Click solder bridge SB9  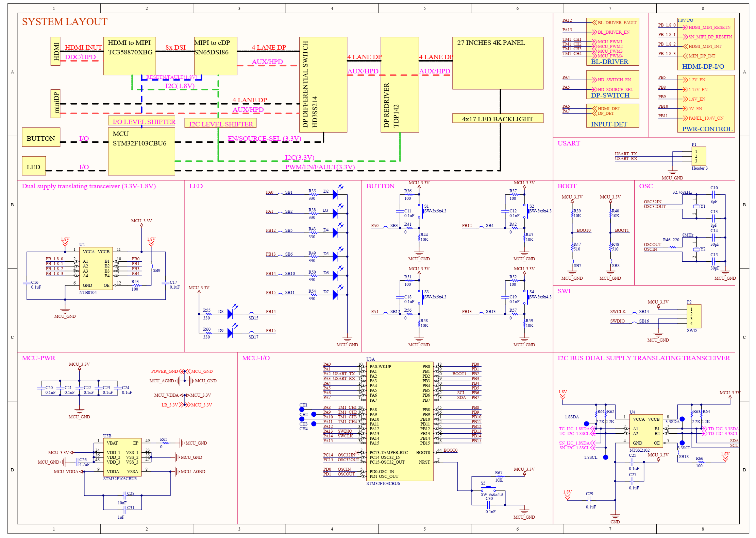[x=152, y=266]
